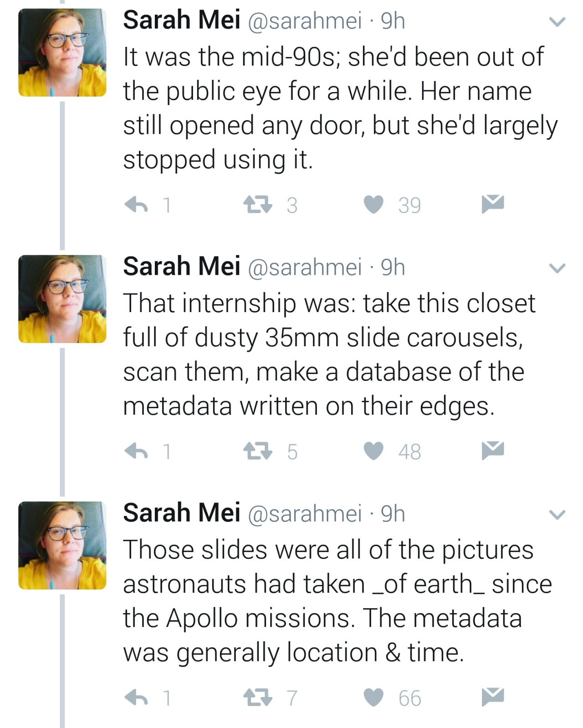Screen dimensions: 583x728
Task: Tap @sarahmei handle on the internship tweet
Action: (x=304, y=267)
